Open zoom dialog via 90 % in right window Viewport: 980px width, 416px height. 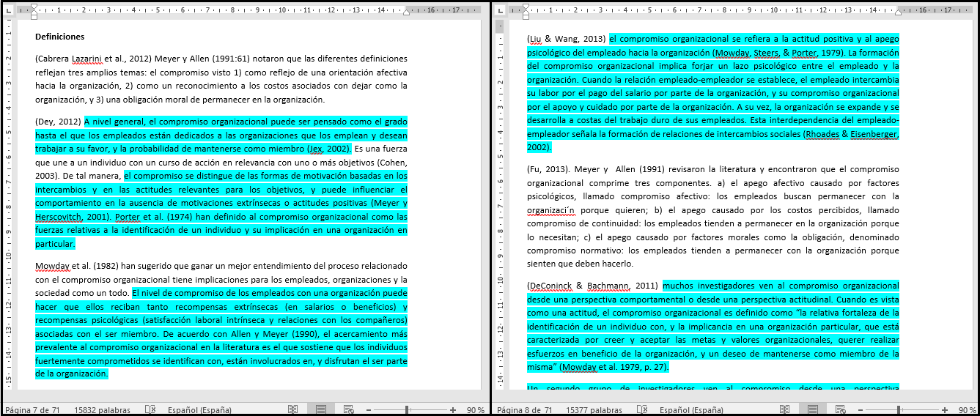(x=967, y=409)
